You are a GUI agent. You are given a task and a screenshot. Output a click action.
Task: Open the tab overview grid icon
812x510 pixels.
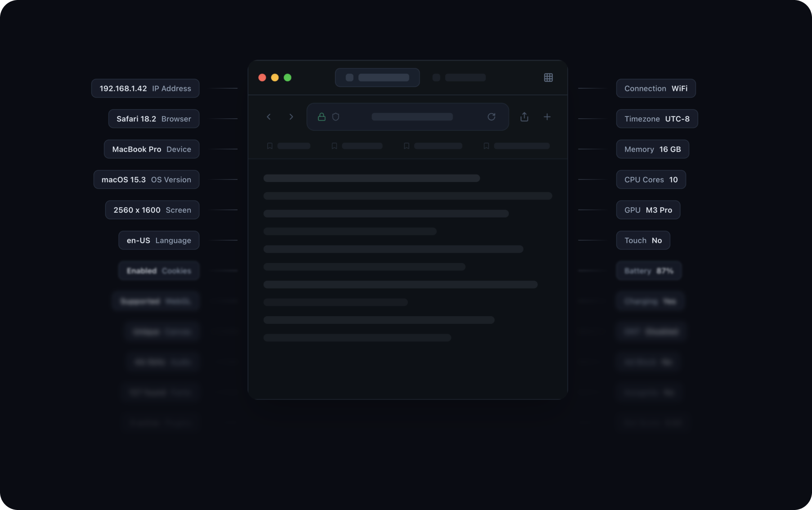pos(548,78)
